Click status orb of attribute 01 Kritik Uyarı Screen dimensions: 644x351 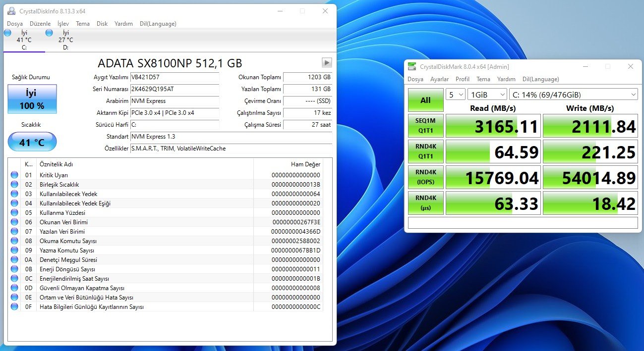click(14, 175)
